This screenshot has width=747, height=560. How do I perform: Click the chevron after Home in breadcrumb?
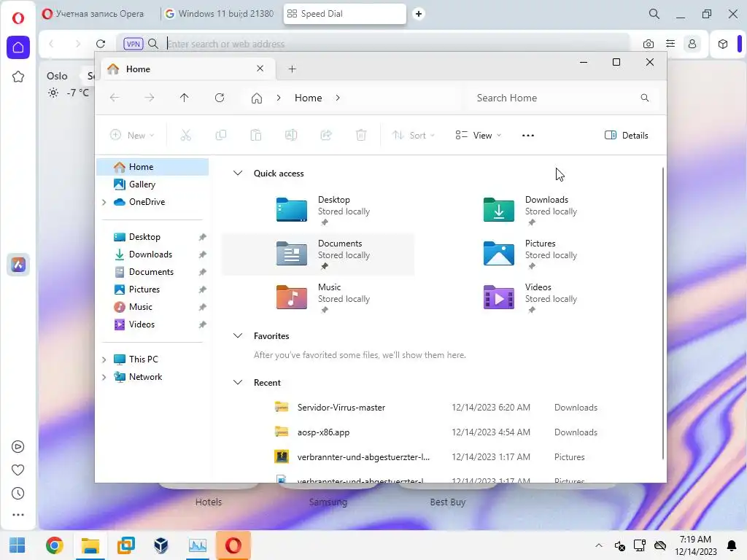pos(338,98)
